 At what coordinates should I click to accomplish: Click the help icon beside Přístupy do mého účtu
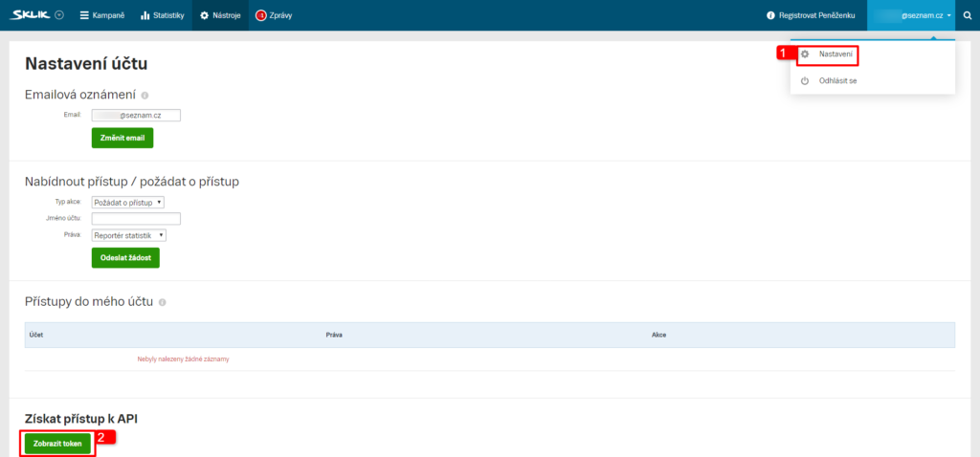click(163, 302)
